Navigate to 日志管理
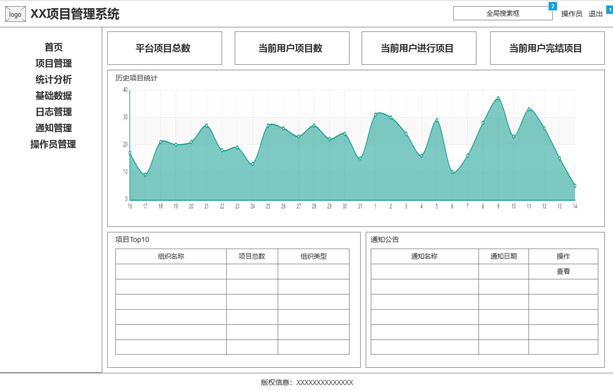Screen dimensions: 613x390 (54, 112)
